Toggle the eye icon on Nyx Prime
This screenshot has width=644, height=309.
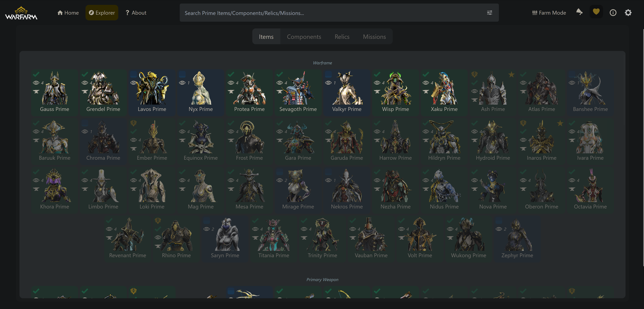[182, 83]
